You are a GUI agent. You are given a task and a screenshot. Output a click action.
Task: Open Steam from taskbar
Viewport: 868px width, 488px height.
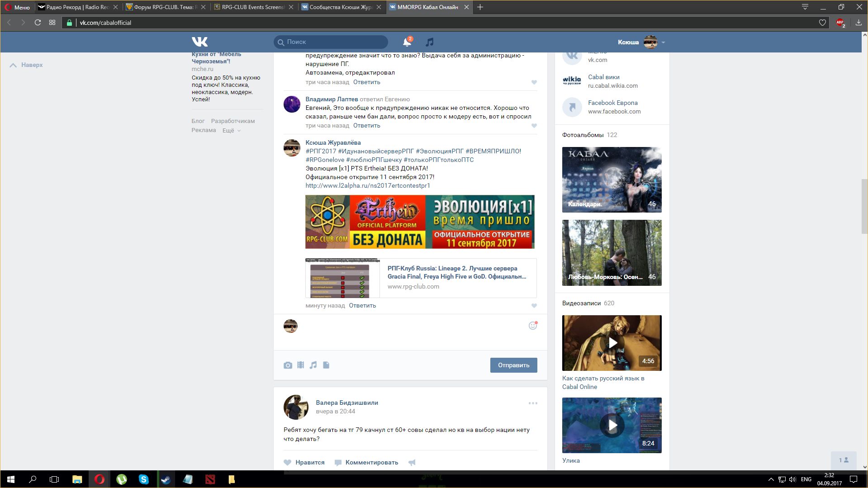point(166,479)
